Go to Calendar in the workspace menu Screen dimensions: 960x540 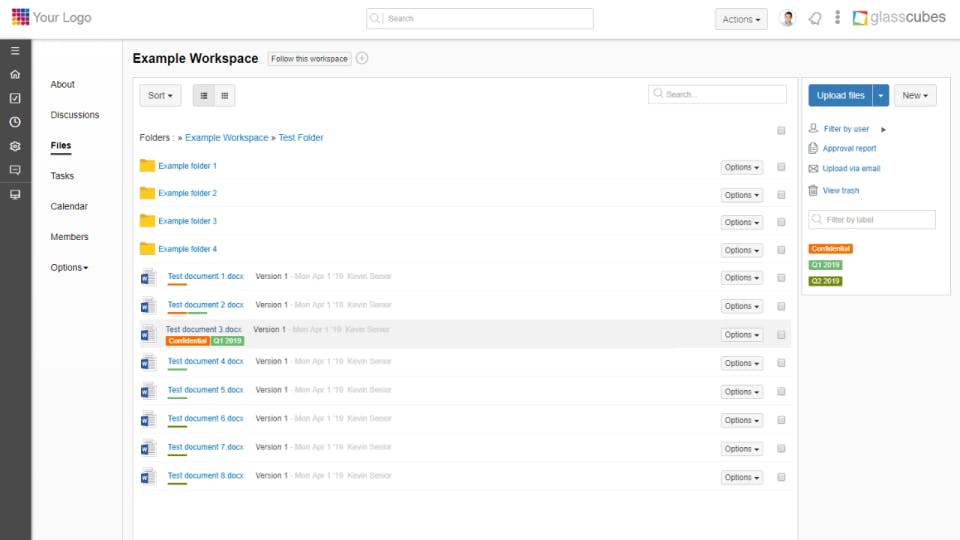click(69, 206)
